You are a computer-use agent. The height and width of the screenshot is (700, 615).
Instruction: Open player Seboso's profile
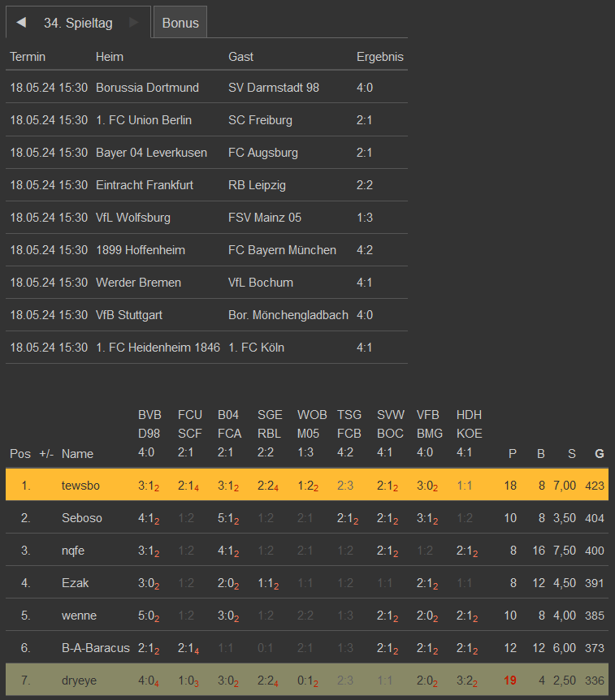[x=82, y=518]
